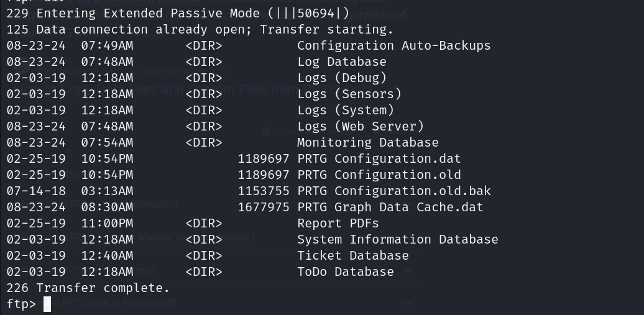
Task: Select the Report PDFs directory name
Action: pyautogui.click(x=338, y=223)
